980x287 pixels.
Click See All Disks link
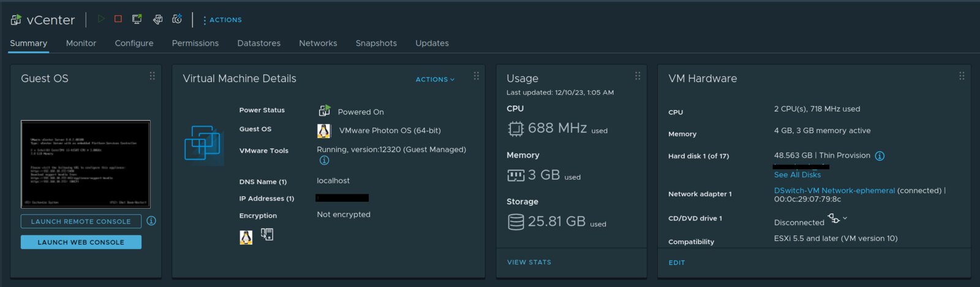pos(797,175)
